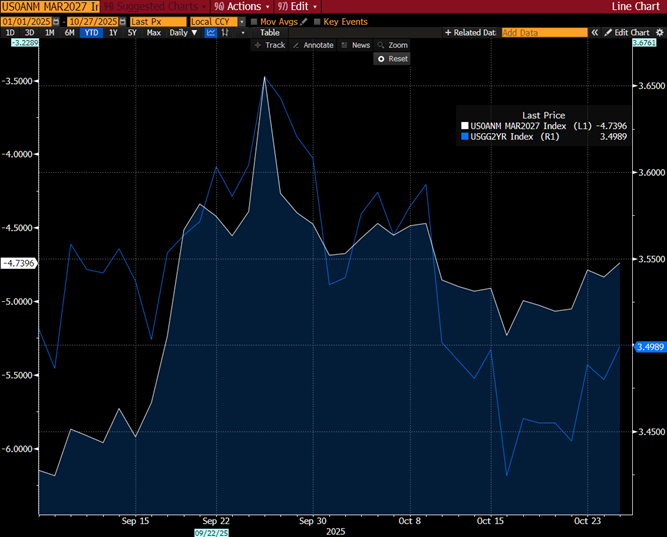
Task: Open the Actions menu
Action: (x=238, y=6)
